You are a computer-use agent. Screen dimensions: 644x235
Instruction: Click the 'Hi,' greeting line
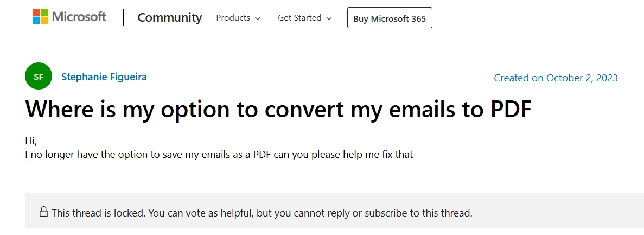click(31, 142)
